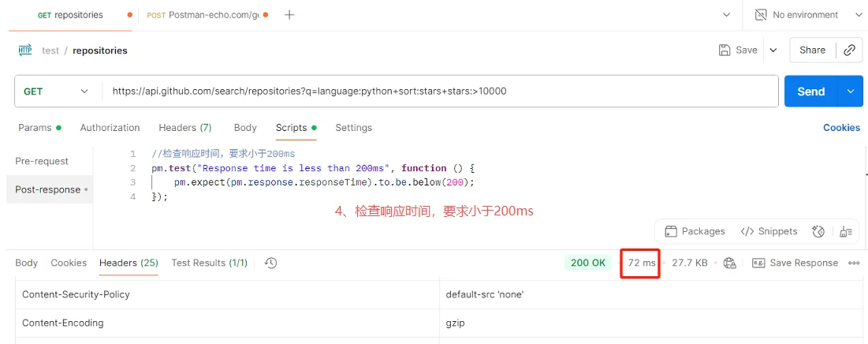
Task: Send the request
Action: (x=811, y=92)
